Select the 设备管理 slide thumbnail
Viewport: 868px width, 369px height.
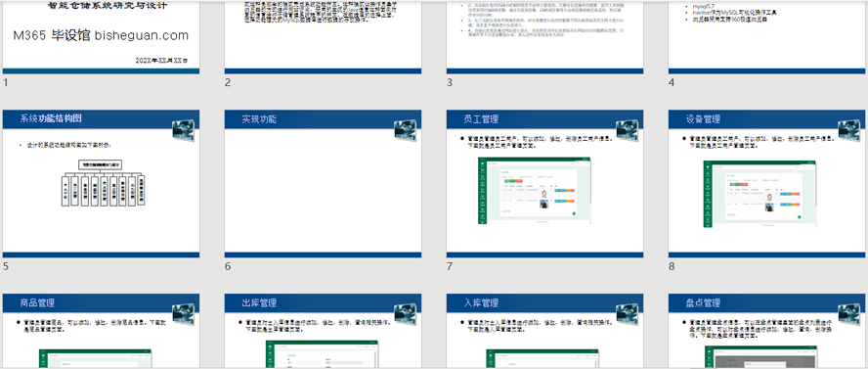pyautogui.click(x=767, y=184)
